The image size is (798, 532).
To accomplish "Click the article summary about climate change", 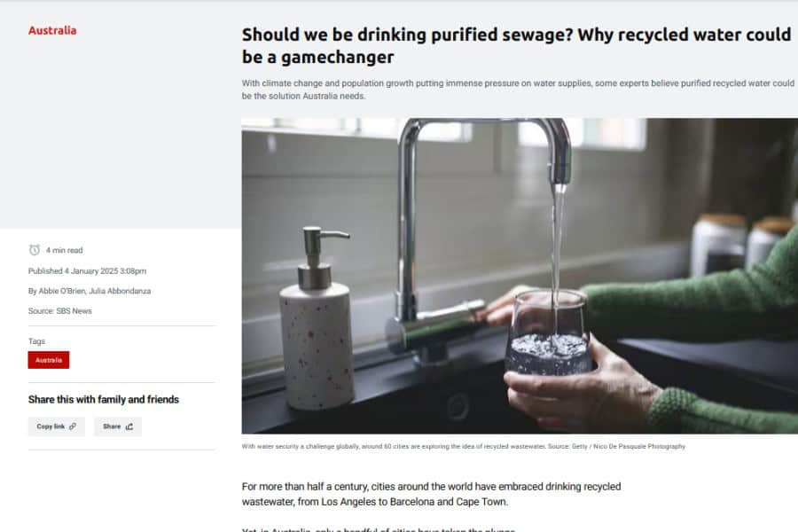I will pyautogui.click(x=518, y=90).
